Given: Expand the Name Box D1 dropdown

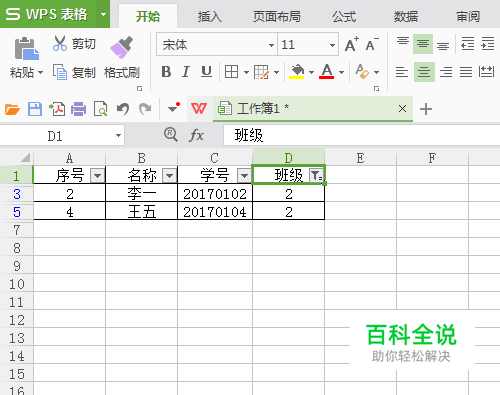Looking at the screenshot, I should (x=118, y=135).
